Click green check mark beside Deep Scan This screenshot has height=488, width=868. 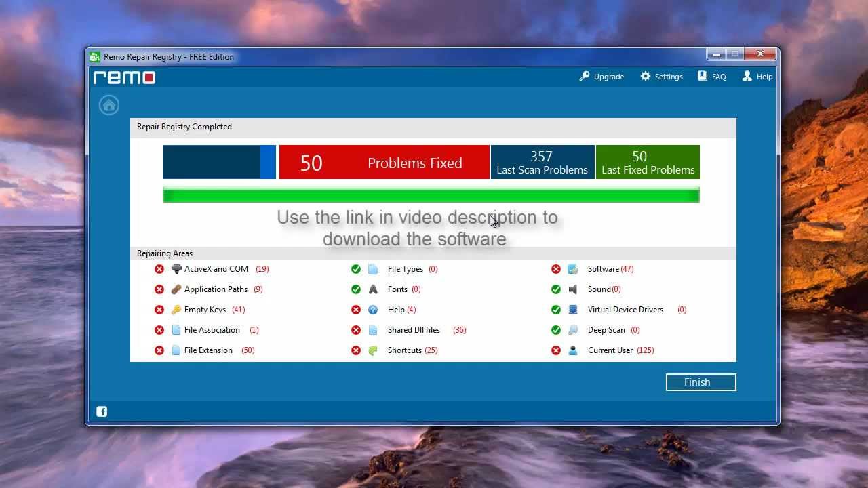pyautogui.click(x=556, y=330)
